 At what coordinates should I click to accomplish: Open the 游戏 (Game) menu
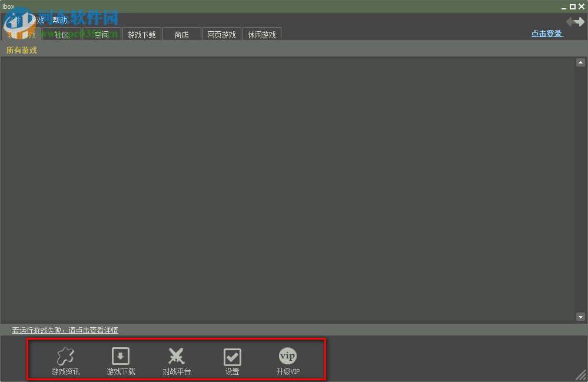[36, 19]
